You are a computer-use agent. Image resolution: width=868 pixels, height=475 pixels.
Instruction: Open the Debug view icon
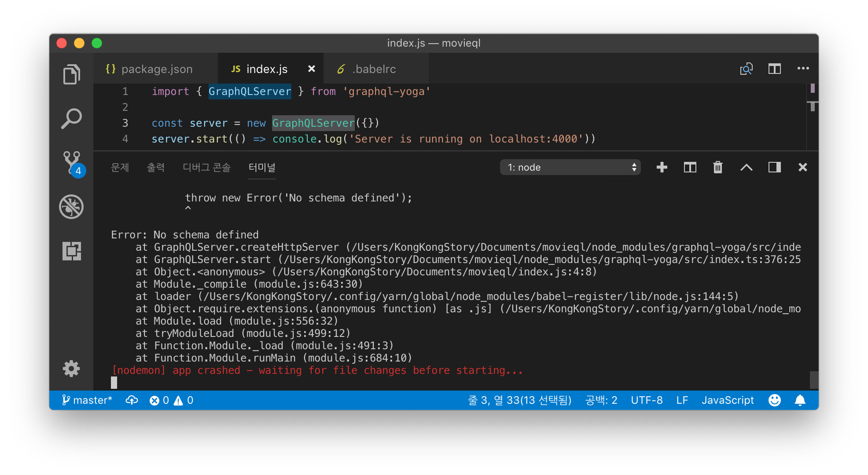tap(71, 207)
